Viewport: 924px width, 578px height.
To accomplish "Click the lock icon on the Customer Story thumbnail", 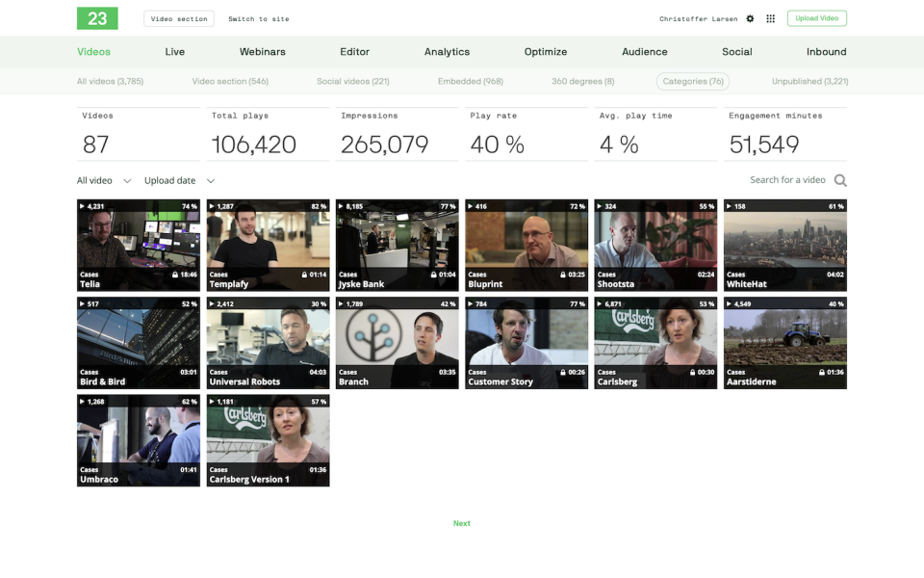I will (563, 372).
